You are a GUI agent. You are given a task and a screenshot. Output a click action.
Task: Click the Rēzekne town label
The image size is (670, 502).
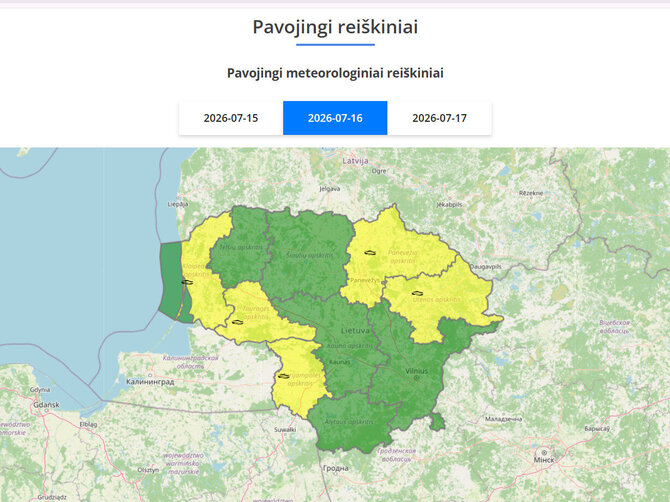[531, 193]
